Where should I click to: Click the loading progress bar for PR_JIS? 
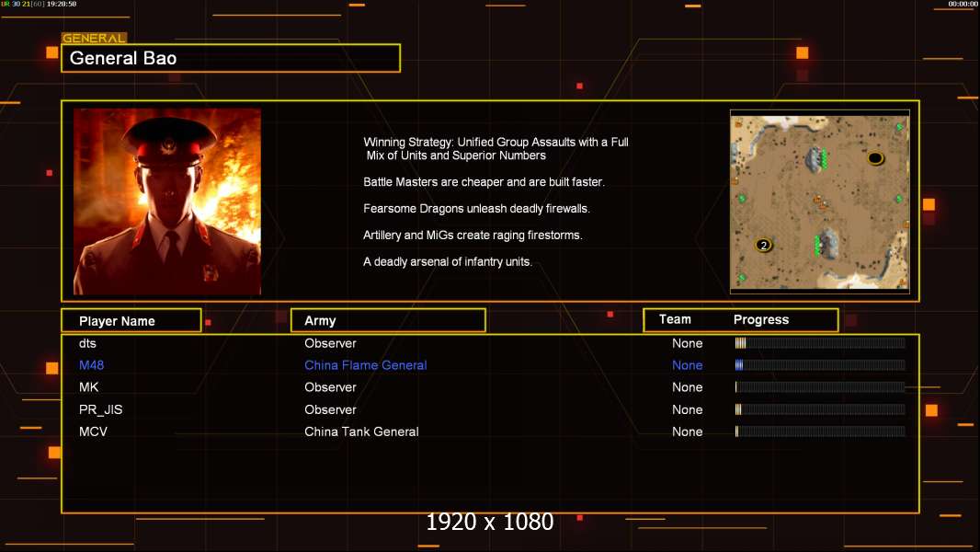pos(820,409)
